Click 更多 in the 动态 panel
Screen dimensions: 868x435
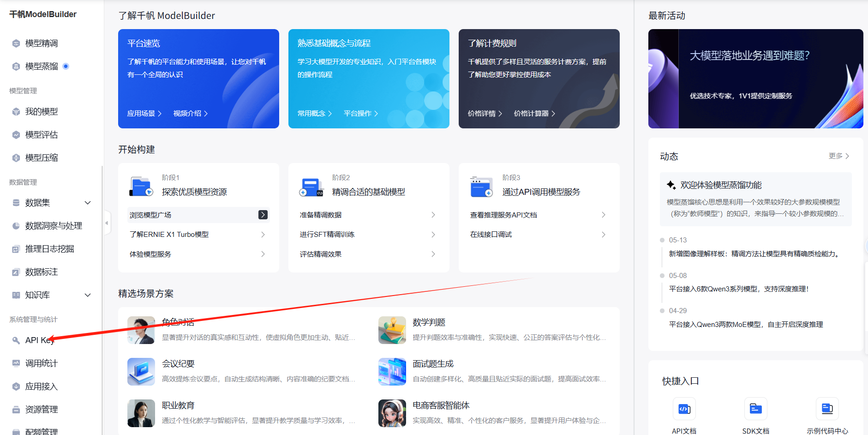coord(838,156)
